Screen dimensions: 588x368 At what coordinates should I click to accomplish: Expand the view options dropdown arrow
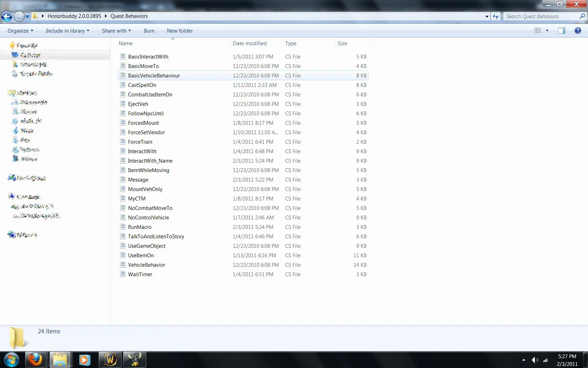547,31
